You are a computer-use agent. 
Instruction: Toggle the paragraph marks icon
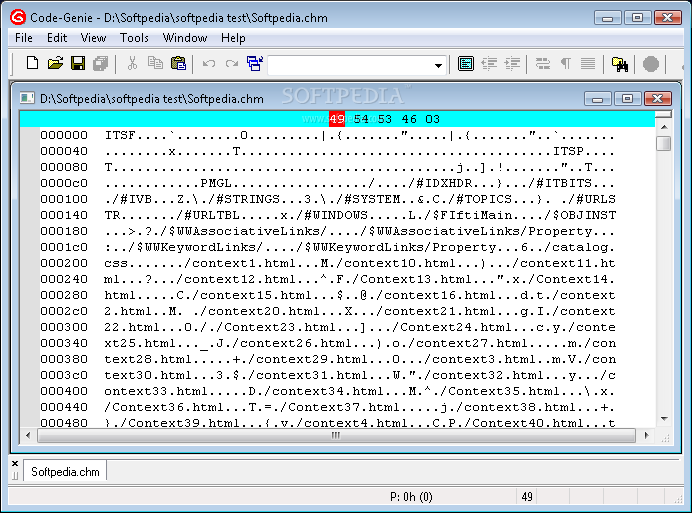coord(565,64)
